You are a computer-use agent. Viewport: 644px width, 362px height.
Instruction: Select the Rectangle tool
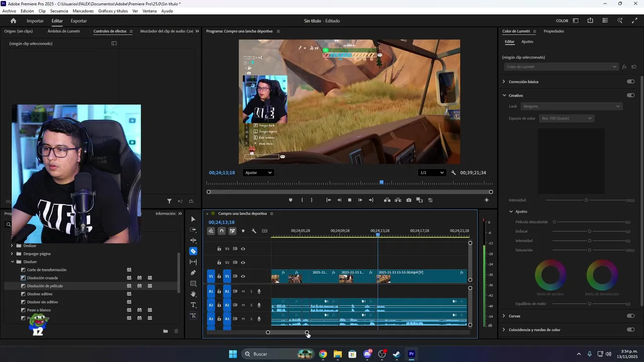(193, 284)
